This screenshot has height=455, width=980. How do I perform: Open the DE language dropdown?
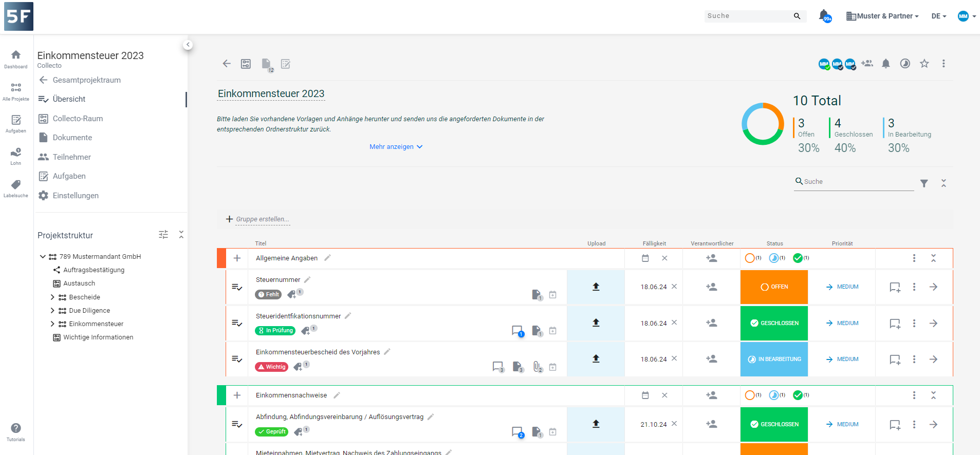point(938,16)
